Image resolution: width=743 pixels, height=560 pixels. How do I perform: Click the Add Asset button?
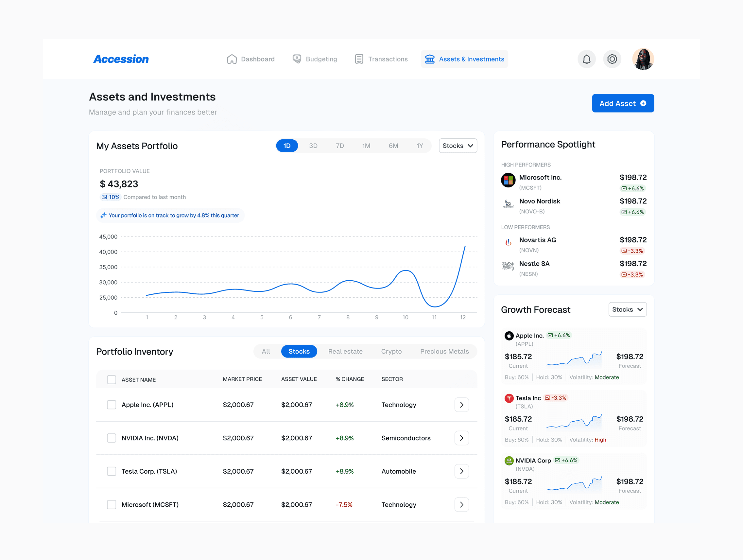tap(622, 103)
